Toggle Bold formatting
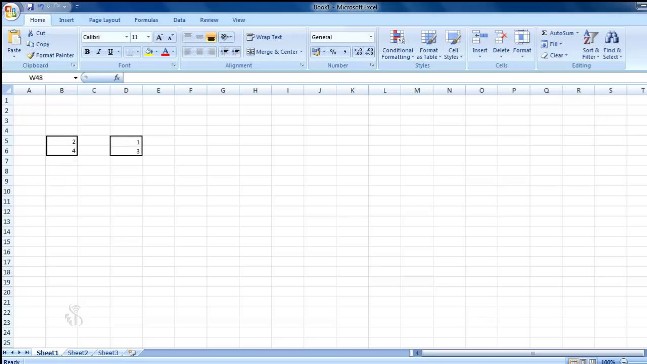Image resolution: width=647 pixels, height=364 pixels. coord(87,52)
